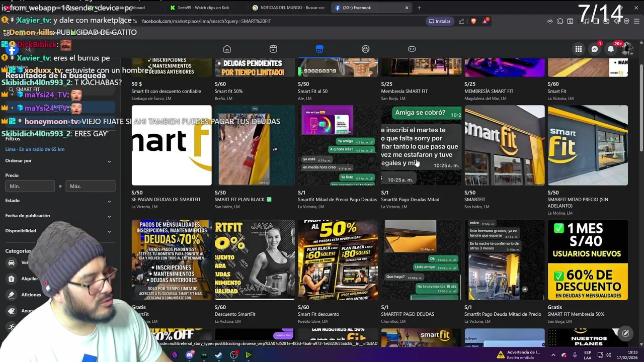Screen dimensions: 644x362
Task: Click the green arrow taskbar app icon
Action: (x=249, y=355)
